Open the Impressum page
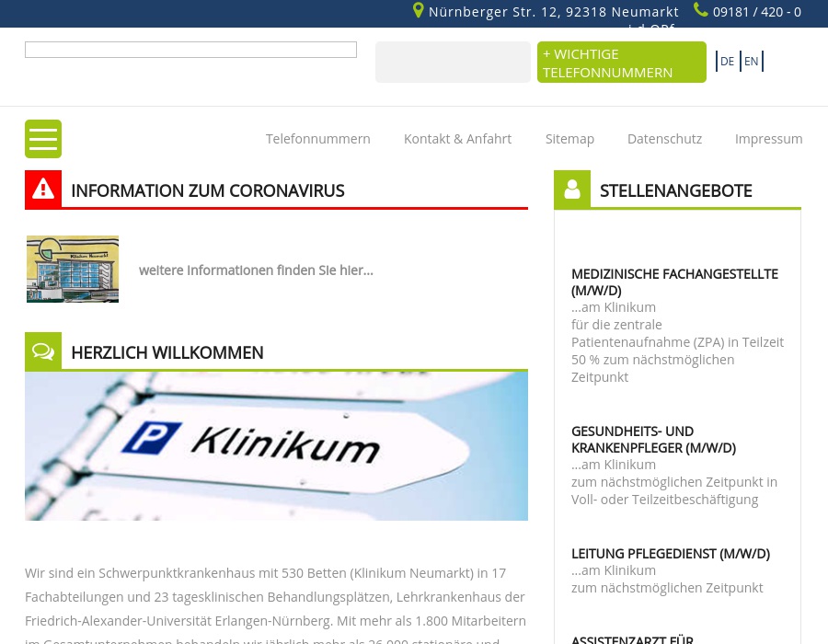 tap(768, 138)
